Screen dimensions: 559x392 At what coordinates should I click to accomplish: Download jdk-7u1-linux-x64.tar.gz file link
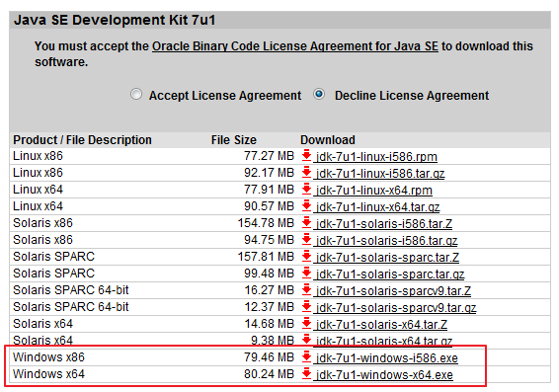point(378,207)
